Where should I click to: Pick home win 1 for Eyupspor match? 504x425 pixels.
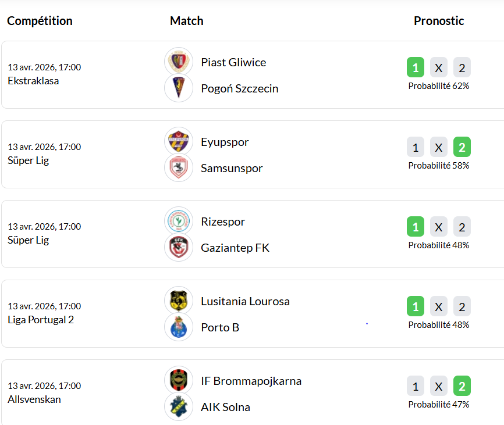pos(416,148)
